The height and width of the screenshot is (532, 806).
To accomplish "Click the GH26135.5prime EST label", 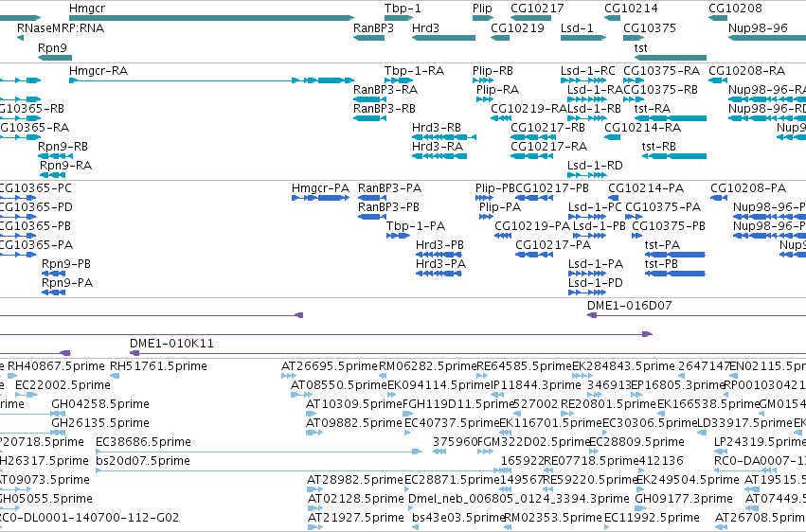I will coord(100,424).
